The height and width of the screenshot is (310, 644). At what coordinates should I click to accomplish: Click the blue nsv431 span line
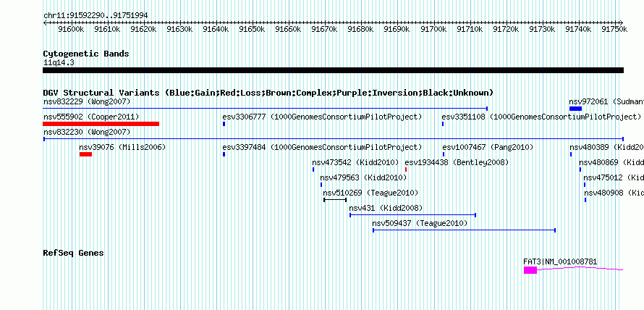pos(412,215)
